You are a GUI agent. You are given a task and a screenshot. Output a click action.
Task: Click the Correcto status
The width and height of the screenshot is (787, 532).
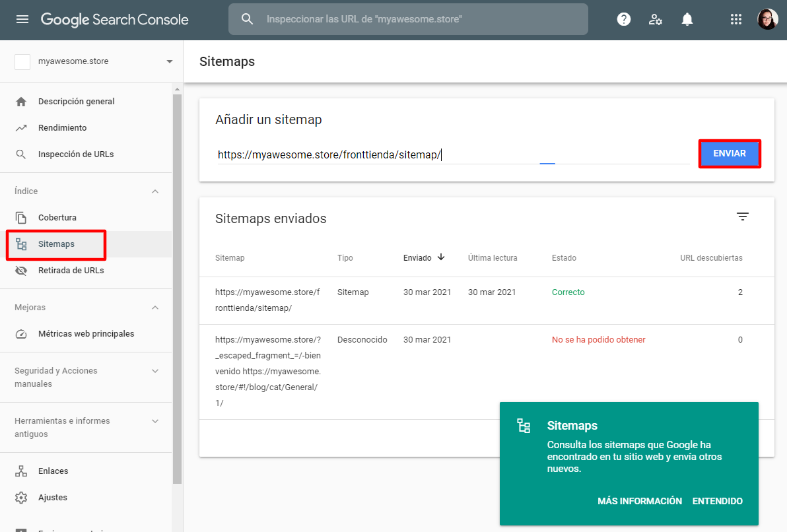tap(568, 292)
